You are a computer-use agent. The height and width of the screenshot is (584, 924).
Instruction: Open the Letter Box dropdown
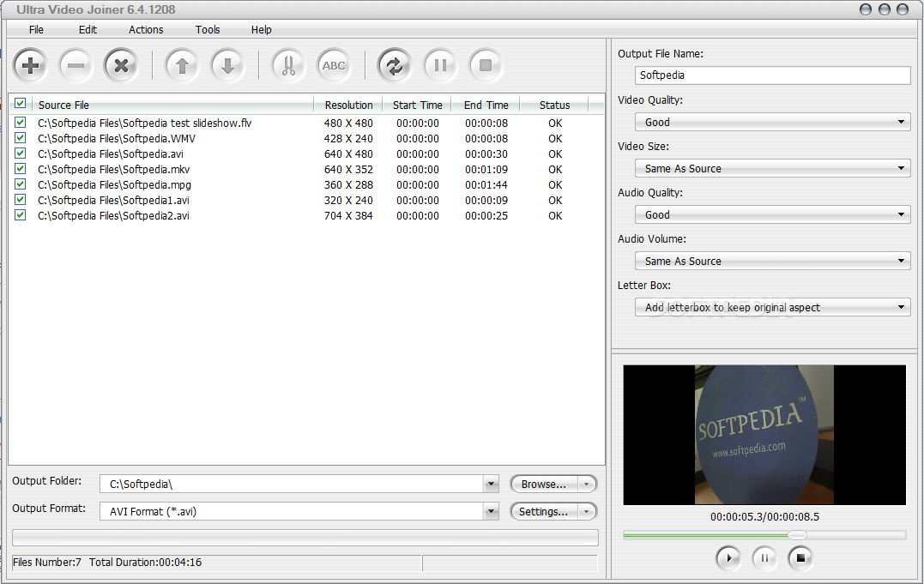[x=772, y=307]
